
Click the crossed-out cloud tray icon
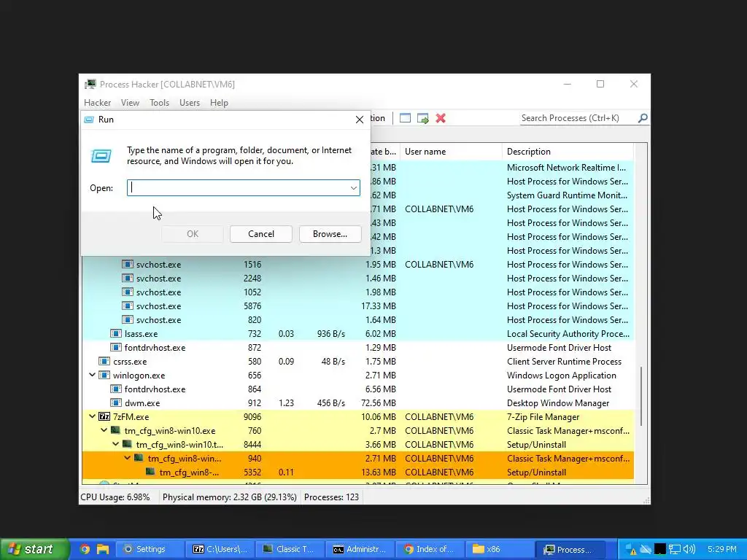[646, 549]
